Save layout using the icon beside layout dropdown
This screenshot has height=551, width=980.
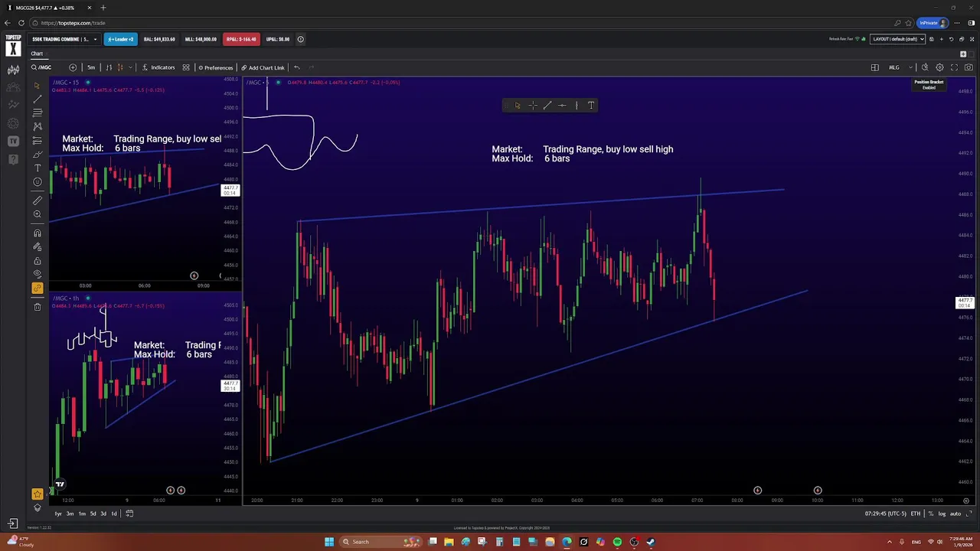932,39
